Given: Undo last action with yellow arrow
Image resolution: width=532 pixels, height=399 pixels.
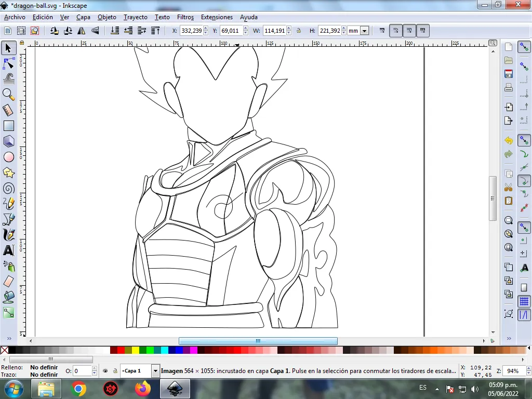Looking at the screenshot, I should tap(508, 140).
